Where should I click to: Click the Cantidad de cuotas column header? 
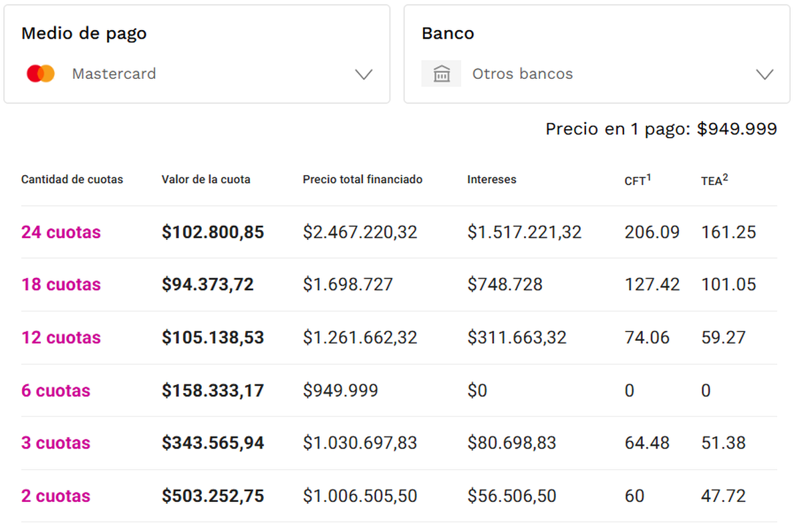[x=72, y=180]
